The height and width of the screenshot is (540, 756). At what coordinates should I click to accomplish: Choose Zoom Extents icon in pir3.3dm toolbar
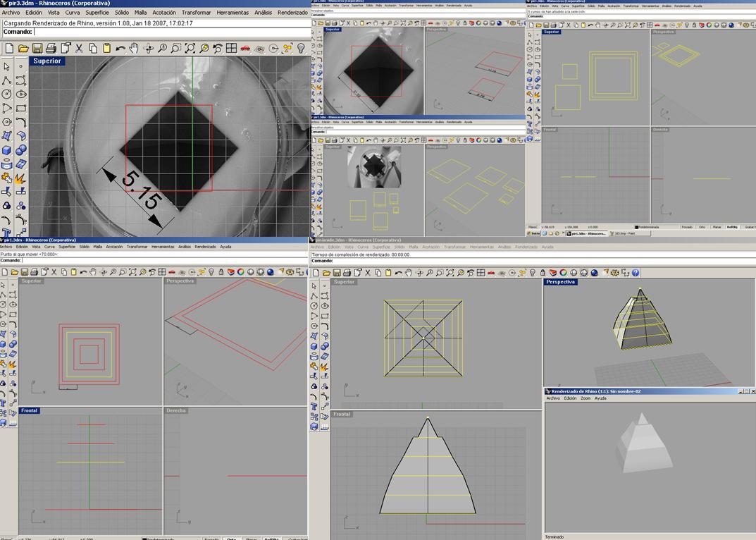(x=190, y=48)
